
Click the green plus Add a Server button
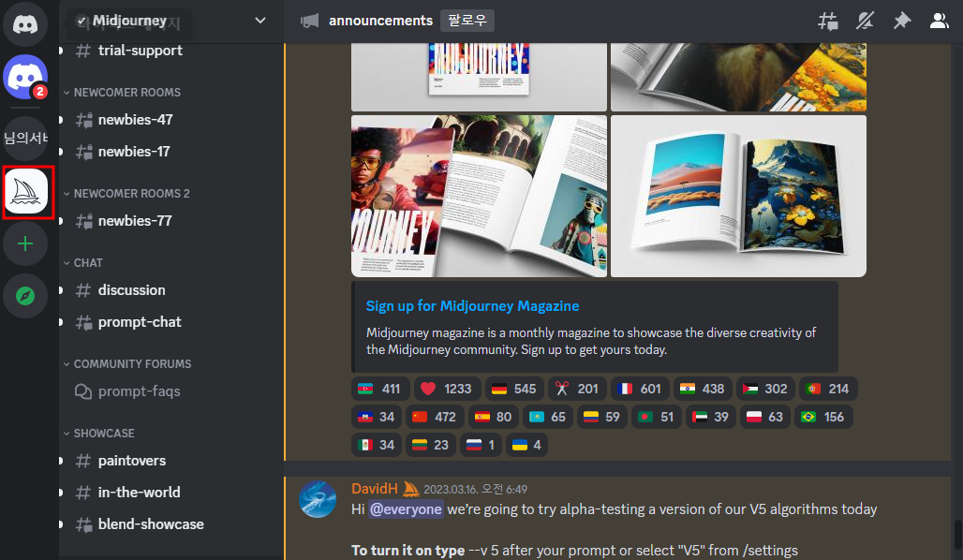(x=25, y=243)
